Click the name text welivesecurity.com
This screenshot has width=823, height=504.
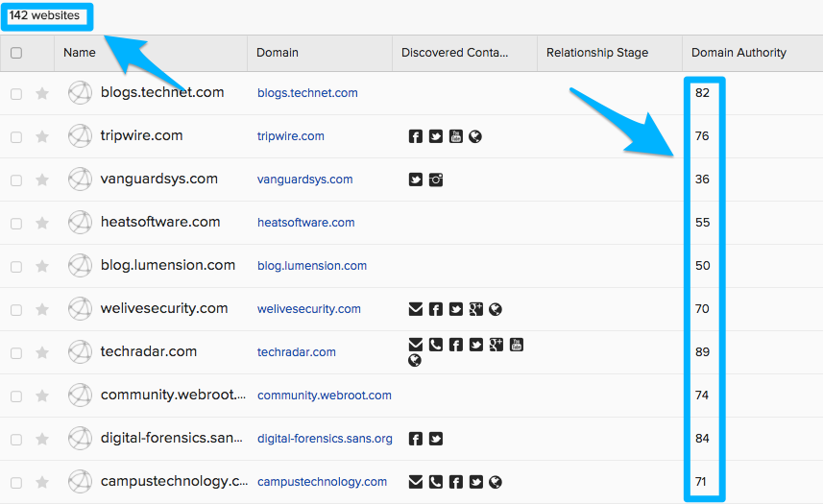pyautogui.click(x=164, y=308)
